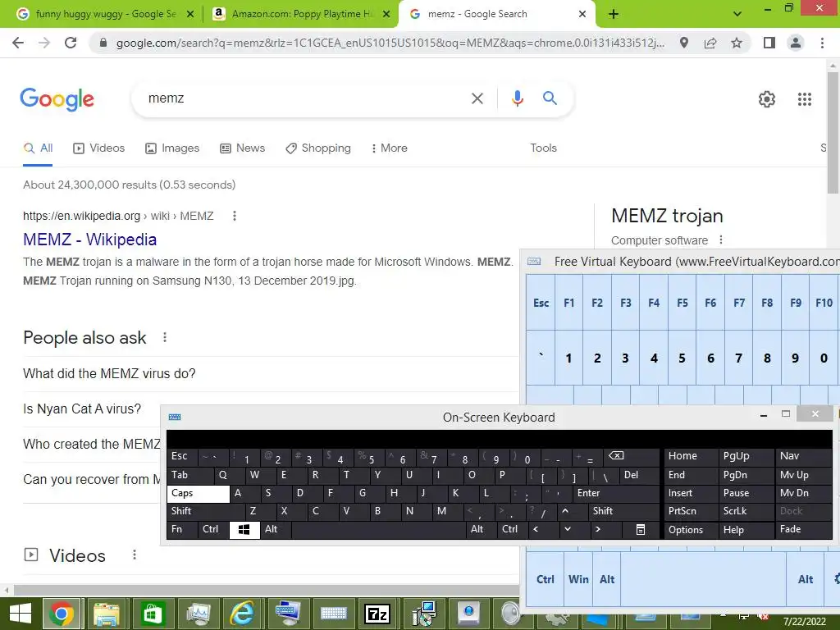Go back in Chrome using the back arrow

[18, 43]
